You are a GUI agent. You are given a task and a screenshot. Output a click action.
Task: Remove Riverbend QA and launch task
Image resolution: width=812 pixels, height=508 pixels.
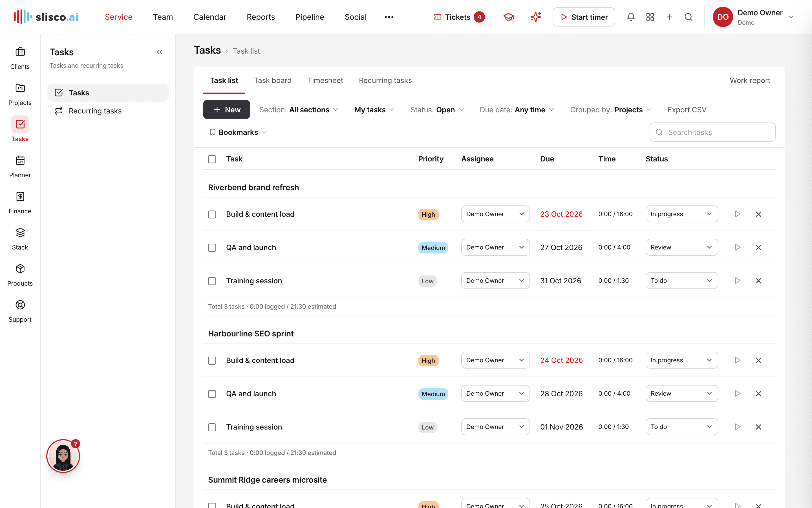758,247
